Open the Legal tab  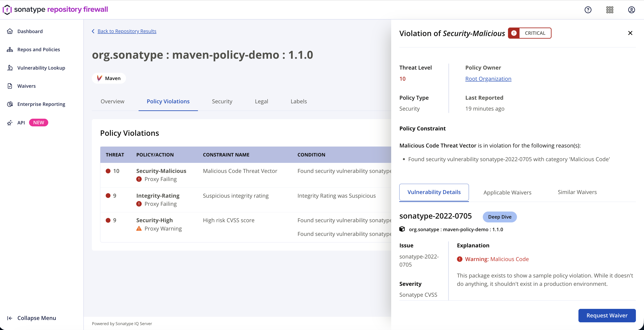[262, 102]
